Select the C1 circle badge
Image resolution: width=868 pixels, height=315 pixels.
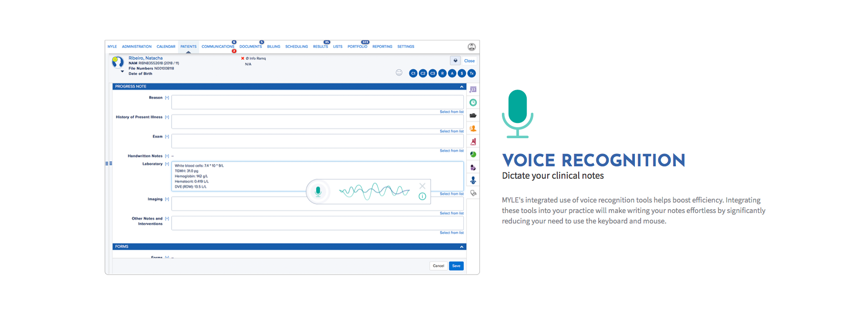(413, 73)
